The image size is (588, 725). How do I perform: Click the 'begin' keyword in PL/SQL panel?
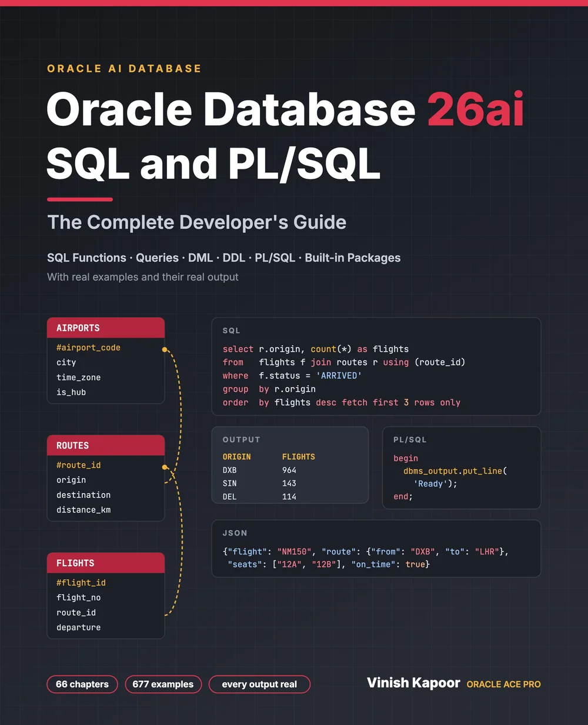(x=406, y=459)
